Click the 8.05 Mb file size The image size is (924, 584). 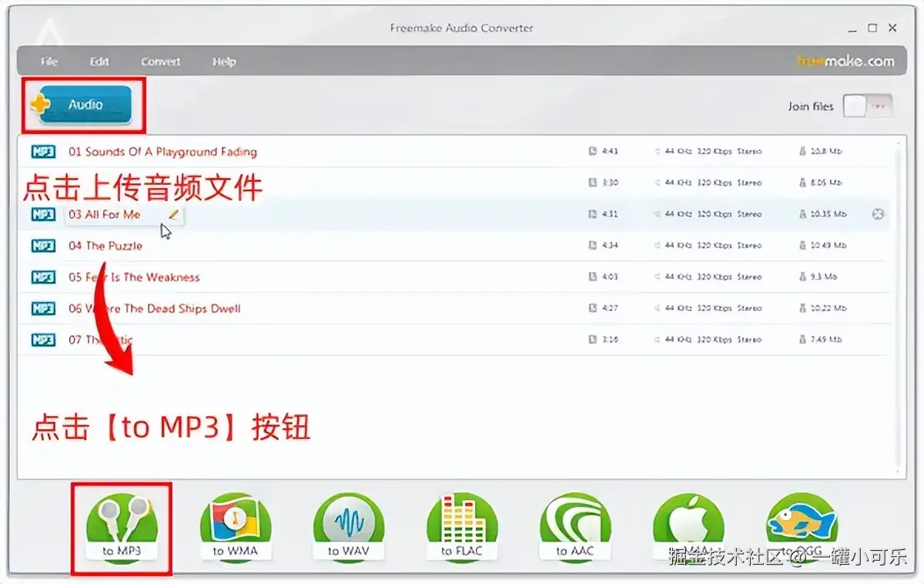pyautogui.click(x=825, y=183)
